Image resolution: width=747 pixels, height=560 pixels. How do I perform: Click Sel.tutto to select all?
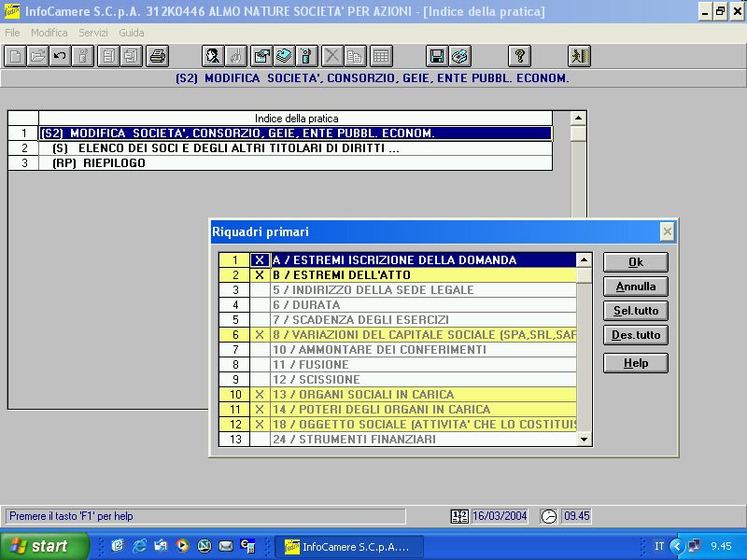click(636, 311)
